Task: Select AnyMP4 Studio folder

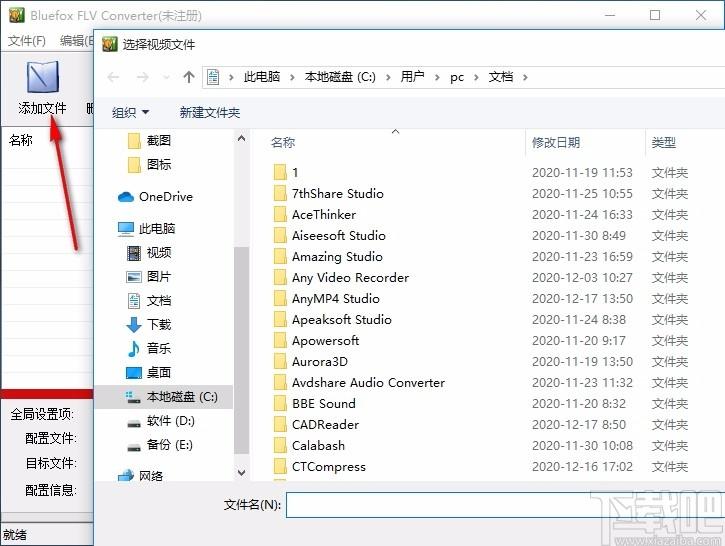Action: tap(326, 299)
